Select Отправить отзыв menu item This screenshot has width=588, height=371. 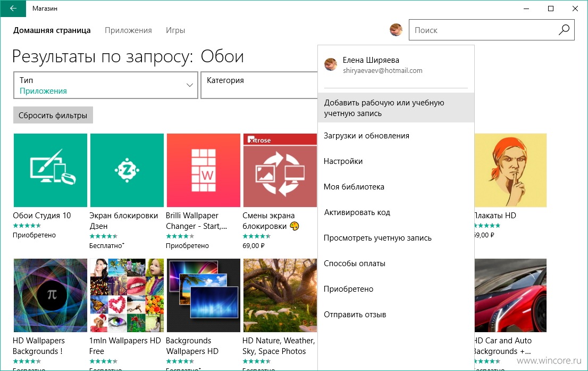click(396, 314)
